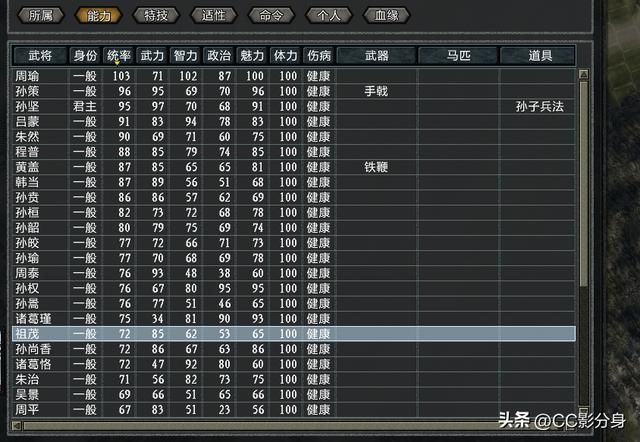Select officer 孙桓 in the list

(x=294, y=212)
